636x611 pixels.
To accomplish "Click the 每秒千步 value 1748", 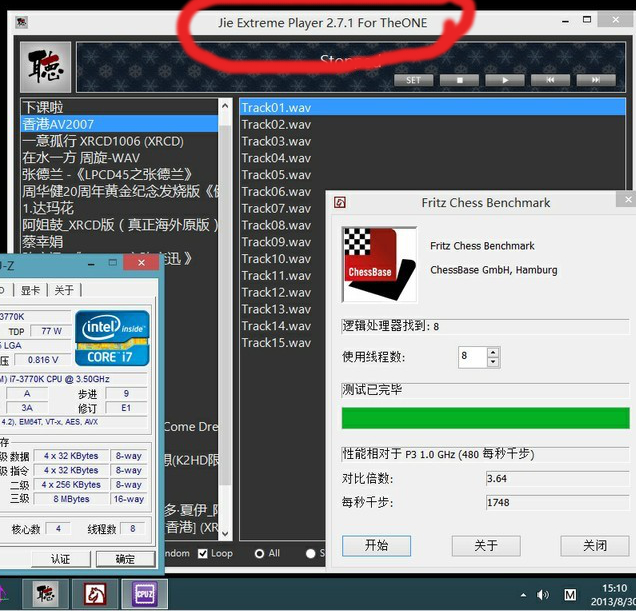I will coord(557,502).
